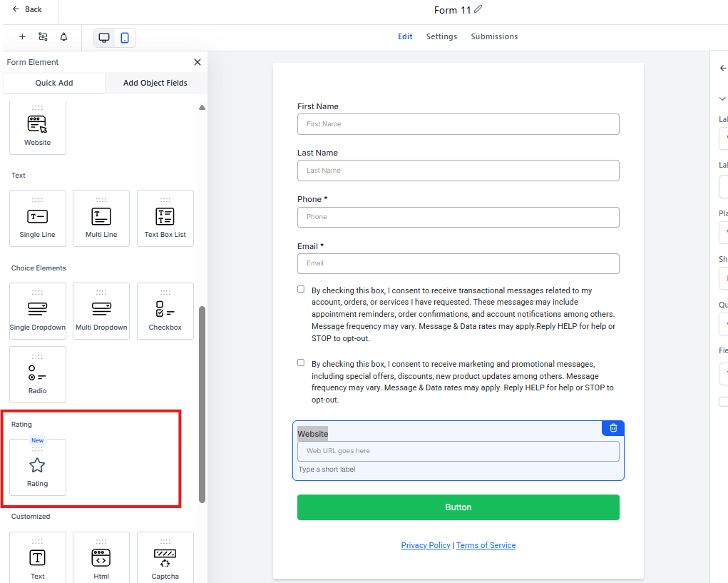This screenshot has height=583, width=728.
Task: Click the plus add element icon
Action: (x=22, y=37)
